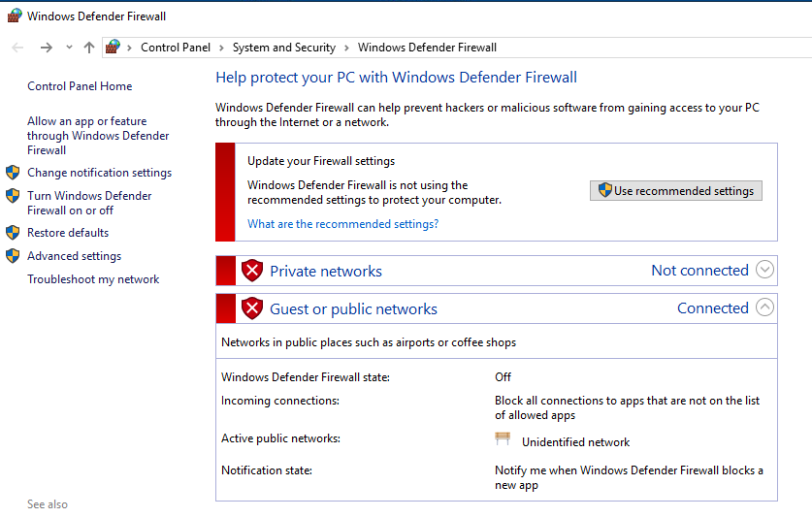
Task: Click shield icon on Use recommended settings button
Action: pos(604,190)
